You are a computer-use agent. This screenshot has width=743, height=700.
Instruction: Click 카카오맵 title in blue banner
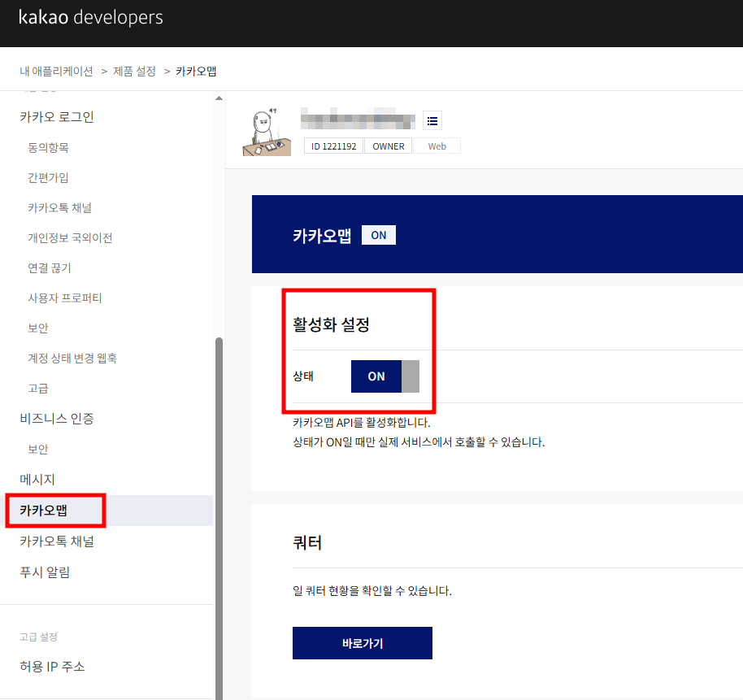[x=322, y=236]
